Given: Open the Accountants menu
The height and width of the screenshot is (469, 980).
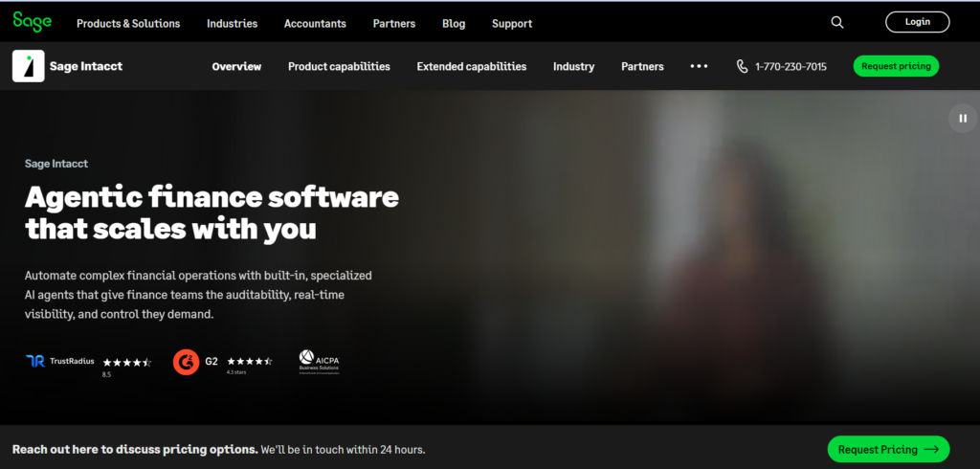Looking at the screenshot, I should (315, 23).
